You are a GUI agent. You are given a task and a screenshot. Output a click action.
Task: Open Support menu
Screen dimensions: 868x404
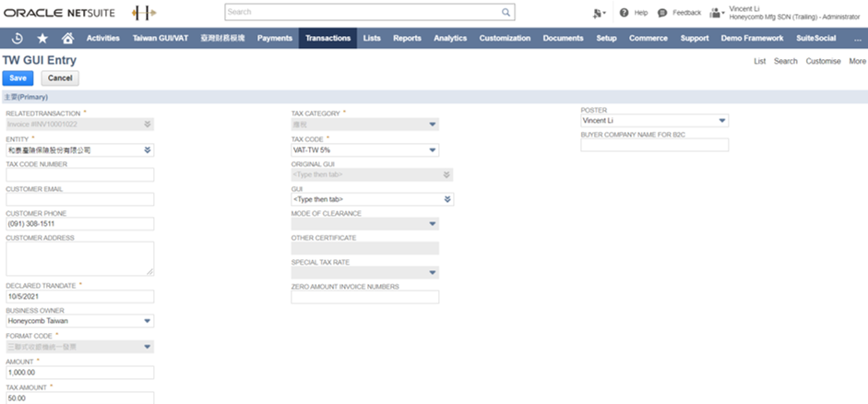click(695, 38)
